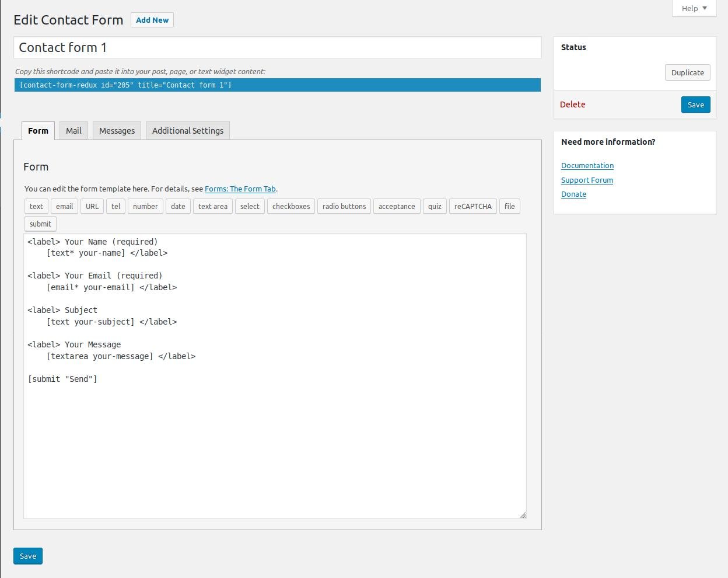
Task: Insert a reCAPTCHA tag
Action: point(473,207)
